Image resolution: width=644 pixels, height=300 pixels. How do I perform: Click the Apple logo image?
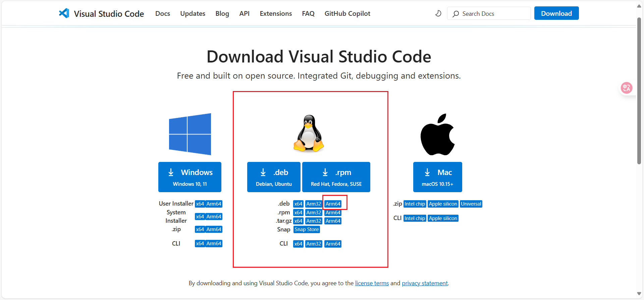pyautogui.click(x=437, y=134)
